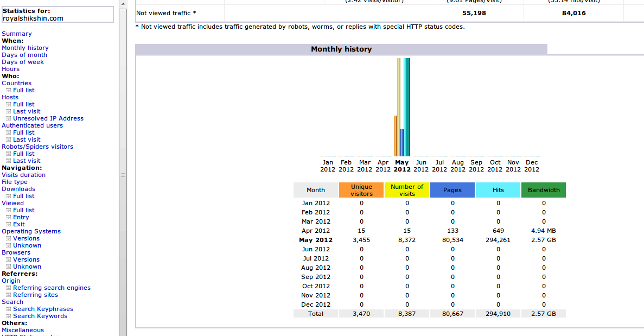Click the icon next to Viewed Exit

point(8,224)
